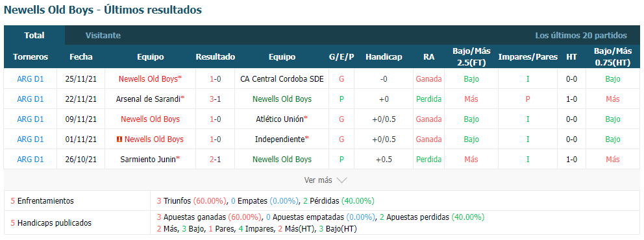This screenshot has width=644, height=240.
Task: Open the 3-1 result score
Action: (x=216, y=99)
